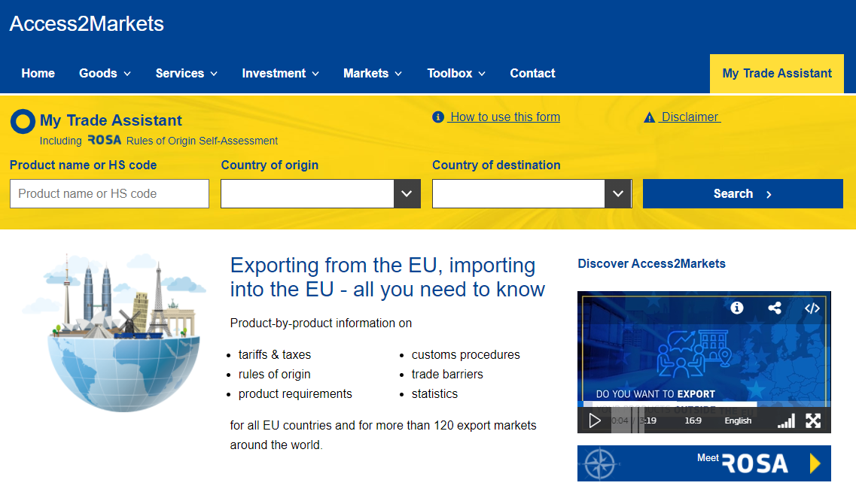Change the video 16:9 aspect ratio setting

coord(693,421)
